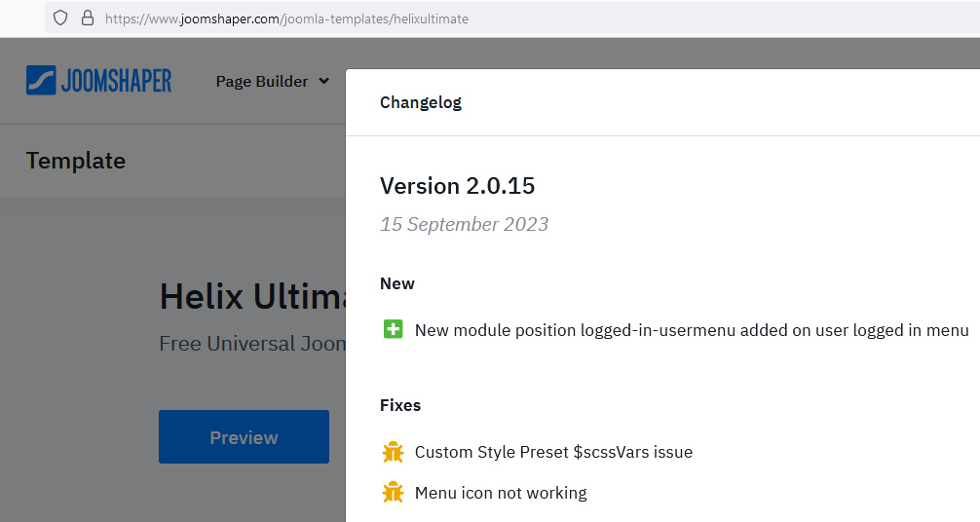
Task: Click the 15 September 2023 date
Action: click(x=464, y=224)
